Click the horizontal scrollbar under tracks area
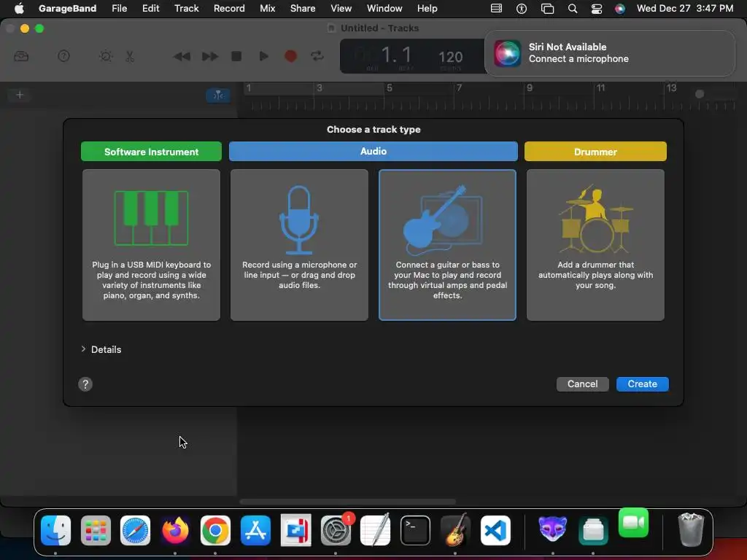The height and width of the screenshot is (560, 747). click(x=348, y=502)
